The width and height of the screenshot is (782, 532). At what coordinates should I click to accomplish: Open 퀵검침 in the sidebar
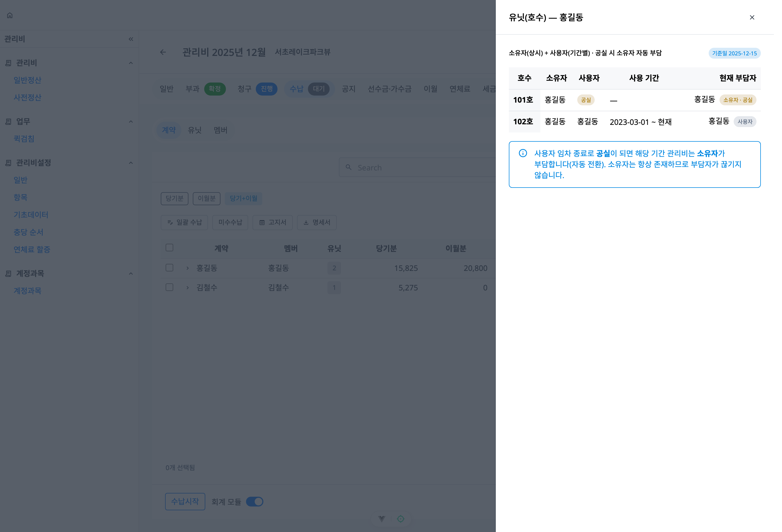point(24,139)
